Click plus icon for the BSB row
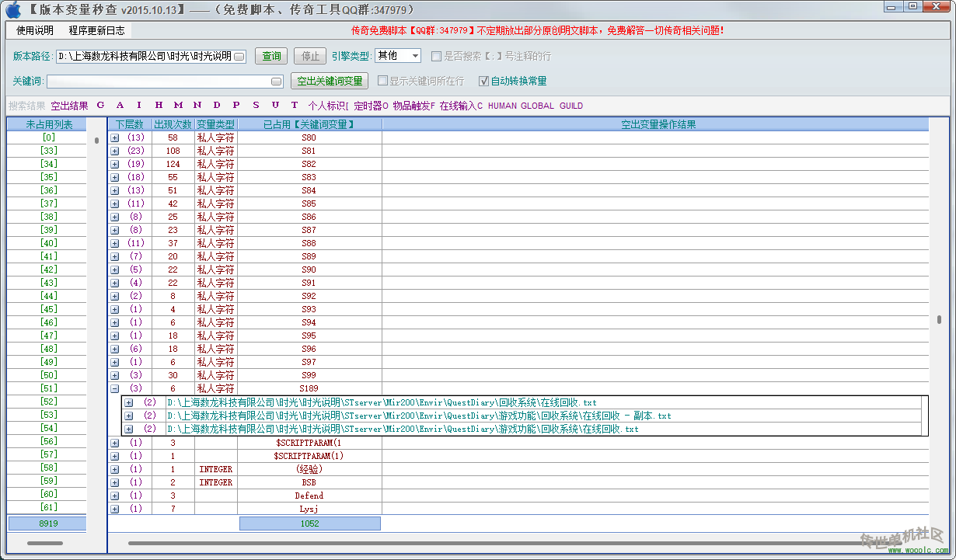956x560 pixels. click(x=115, y=482)
